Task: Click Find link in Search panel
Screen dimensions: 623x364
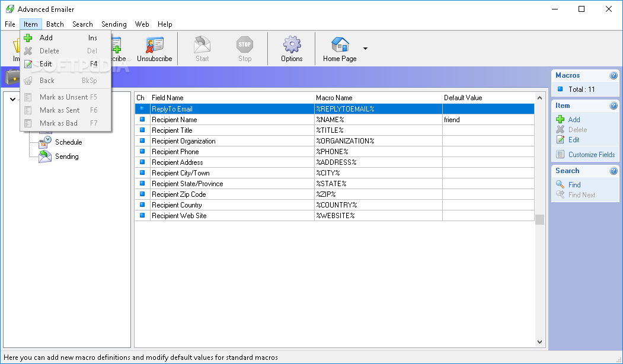Action: click(574, 185)
